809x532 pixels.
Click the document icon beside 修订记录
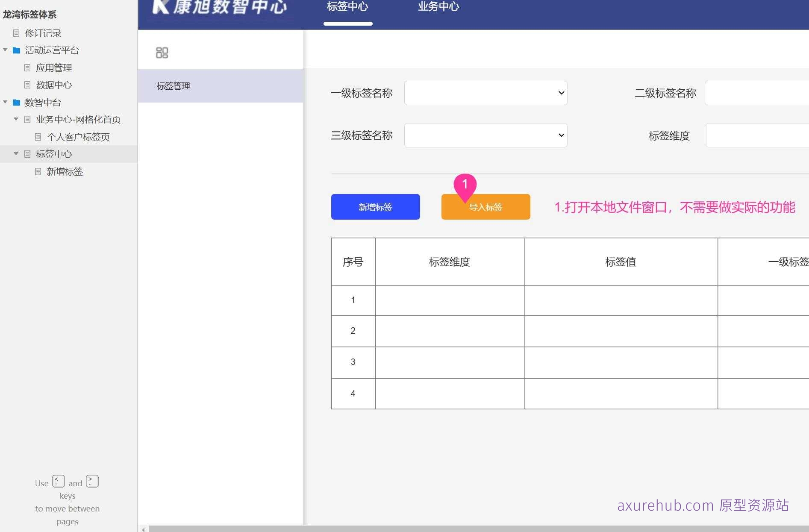coord(17,33)
